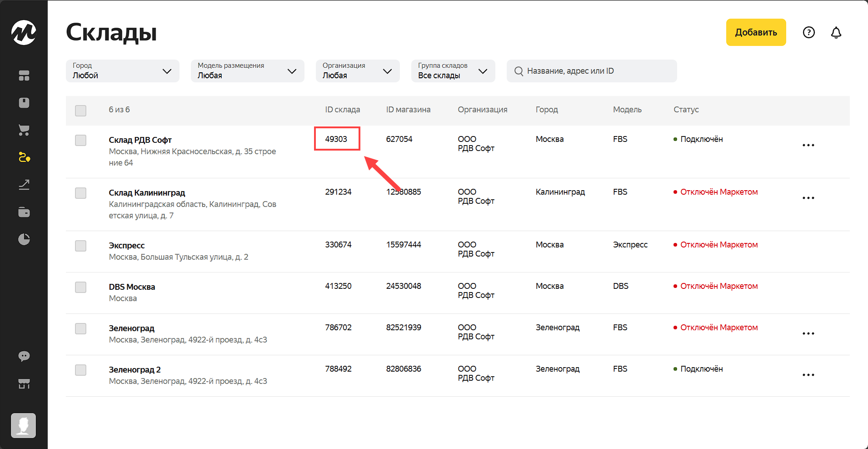Viewport: 868px width, 449px height.
Task: Click the ID магазина column header
Action: (x=408, y=110)
